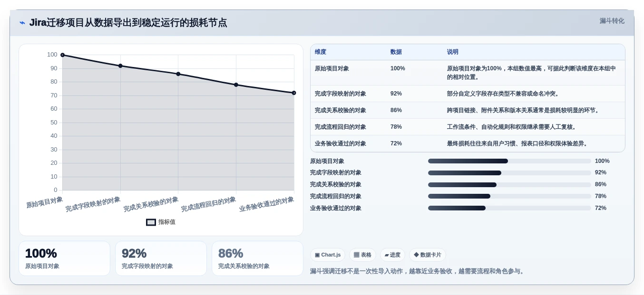Click the 86% label beside progress bar
Screen dimensions: 644x295
tap(601, 184)
